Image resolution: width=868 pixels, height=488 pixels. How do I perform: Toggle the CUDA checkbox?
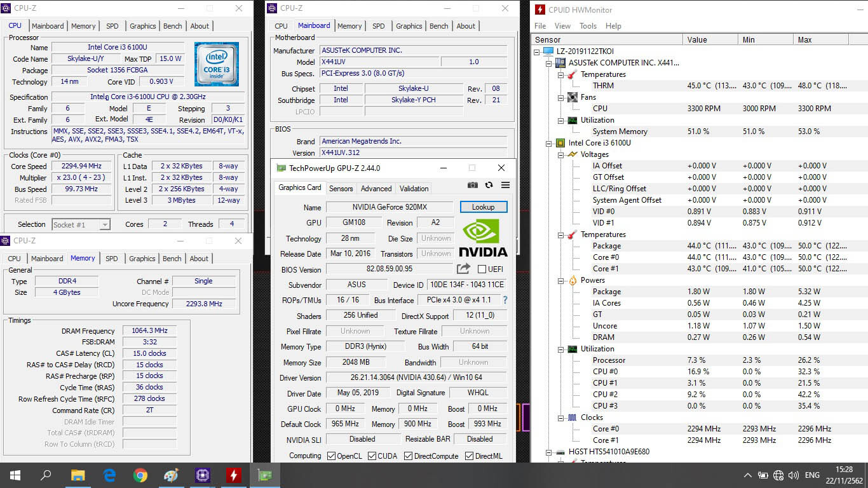point(372,456)
